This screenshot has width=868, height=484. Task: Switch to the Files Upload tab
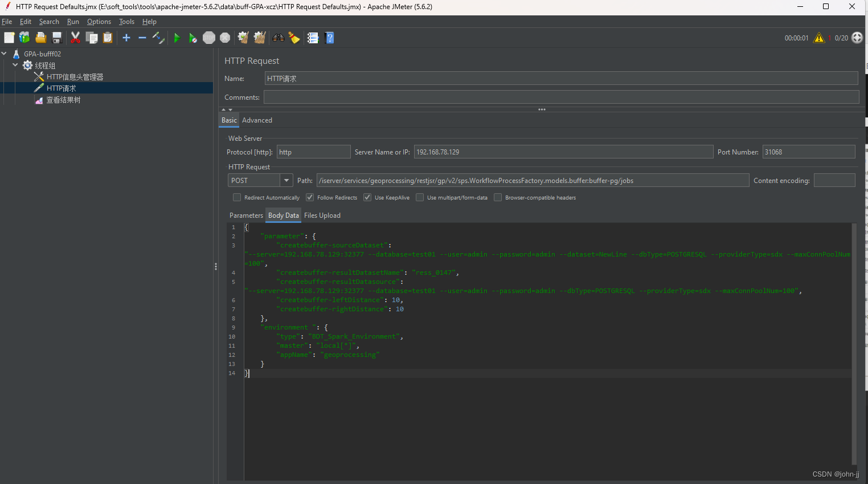click(x=322, y=215)
